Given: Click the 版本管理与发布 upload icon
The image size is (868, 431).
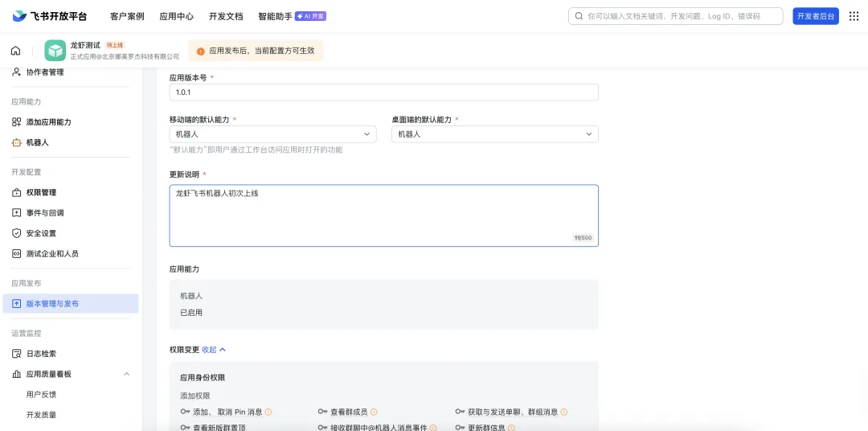Looking at the screenshot, I should click(16, 304).
